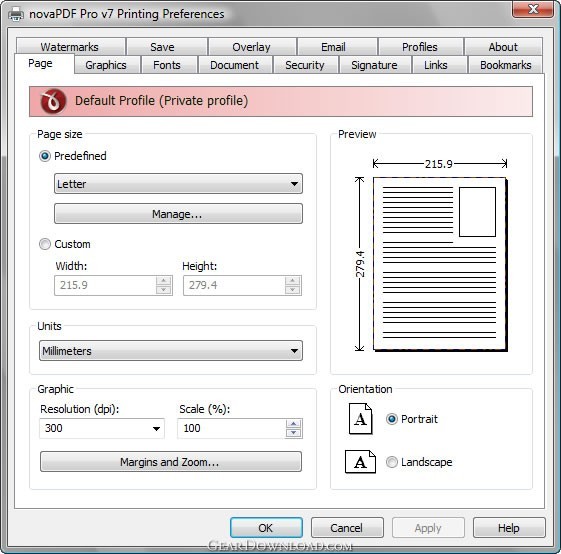This screenshot has width=561, height=554.
Task: Choose Landscape orientation radio button
Action: click(x=392, y=462)
